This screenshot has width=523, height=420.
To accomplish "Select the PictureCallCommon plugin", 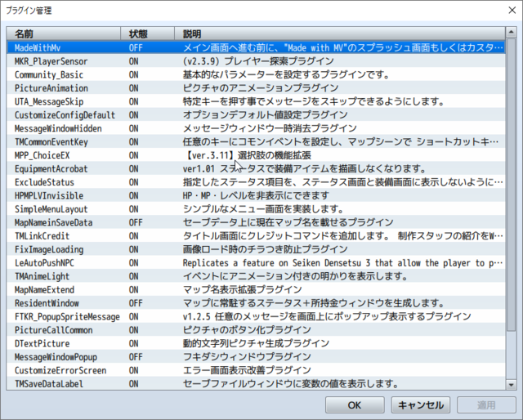I will click(256, 330).
